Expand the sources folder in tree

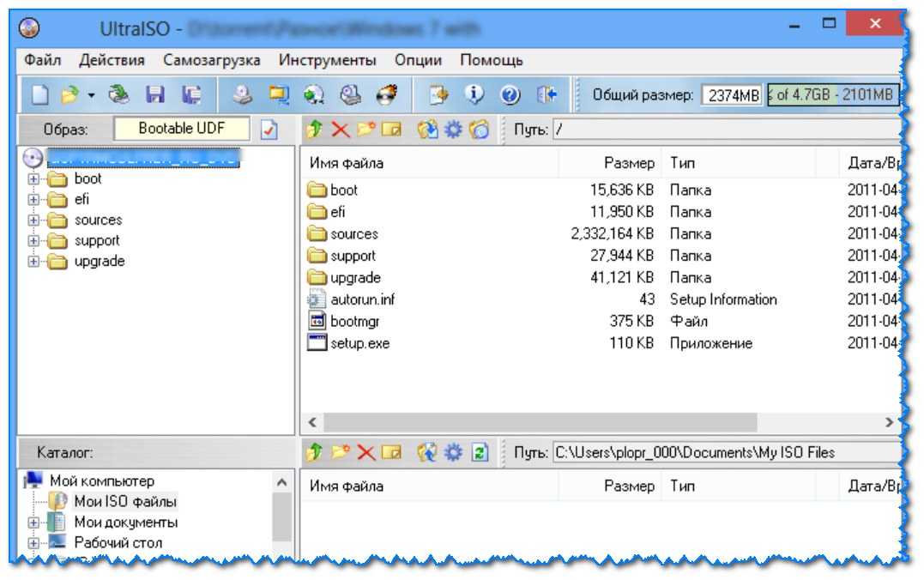[34, 221]
